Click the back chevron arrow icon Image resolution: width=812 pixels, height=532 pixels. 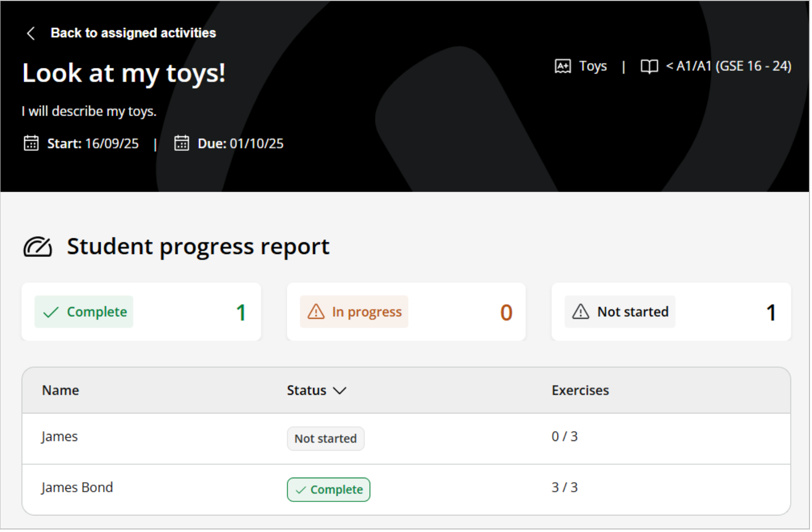point(31,33)
